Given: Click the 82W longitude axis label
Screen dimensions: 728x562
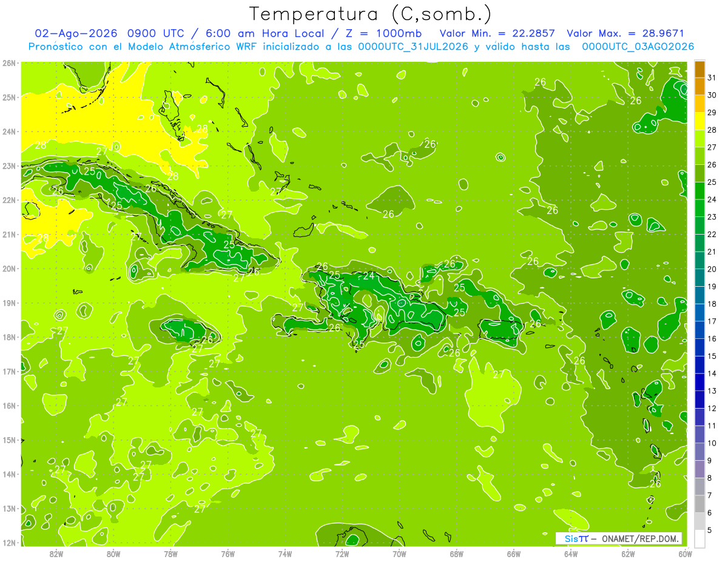Looking at the screenshot, I should pyautogui.click(x=56, y=554).
